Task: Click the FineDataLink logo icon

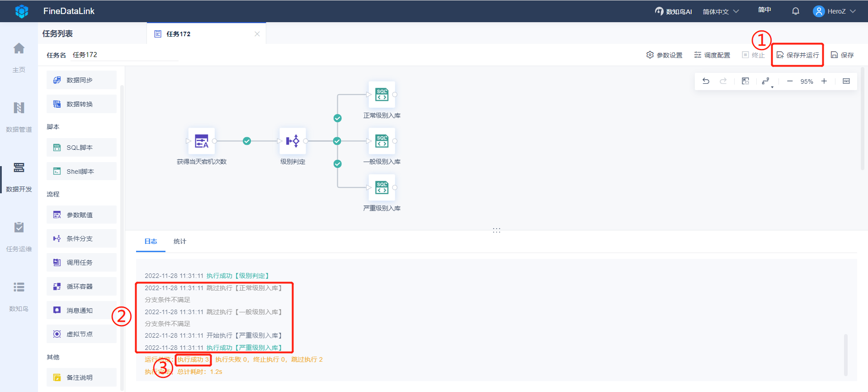Action: (22, 11)
